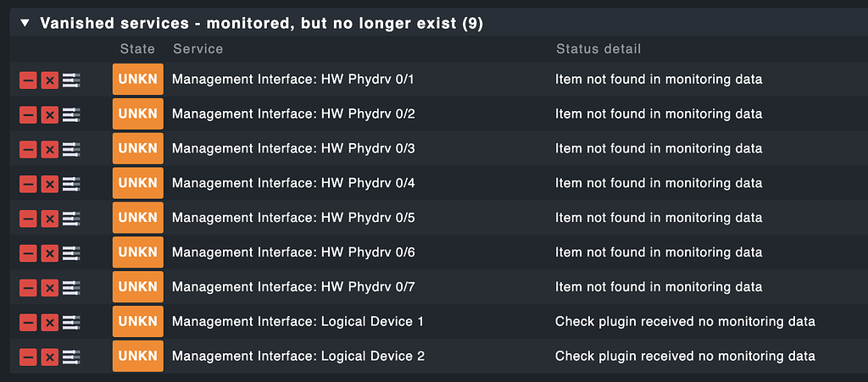Click the red X icon for HW Phydrv 0/1

[50, 80]
